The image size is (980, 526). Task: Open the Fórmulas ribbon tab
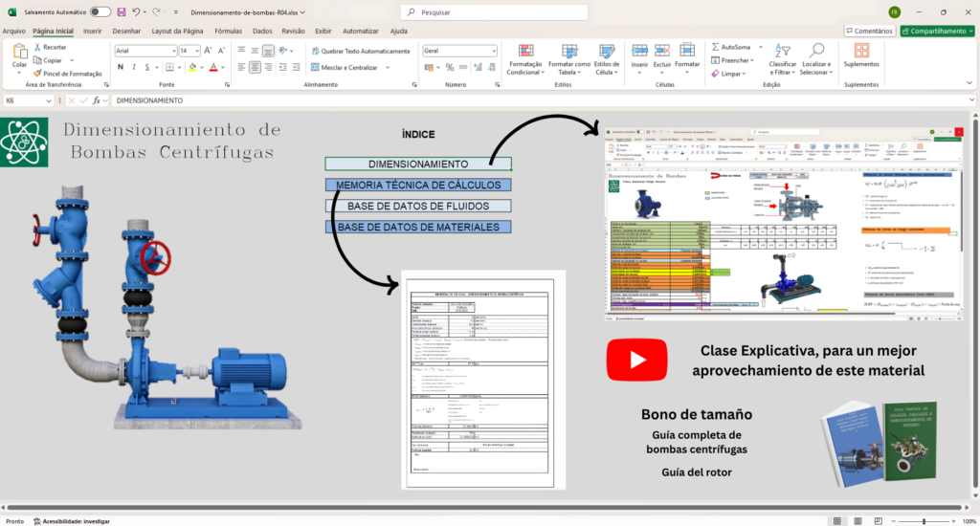coord(228,31)
